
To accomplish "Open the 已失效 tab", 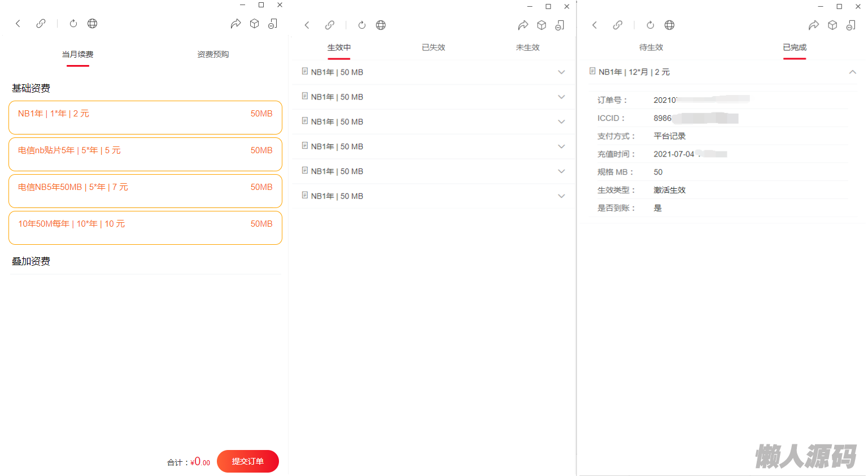I will [x=433, y=47].
